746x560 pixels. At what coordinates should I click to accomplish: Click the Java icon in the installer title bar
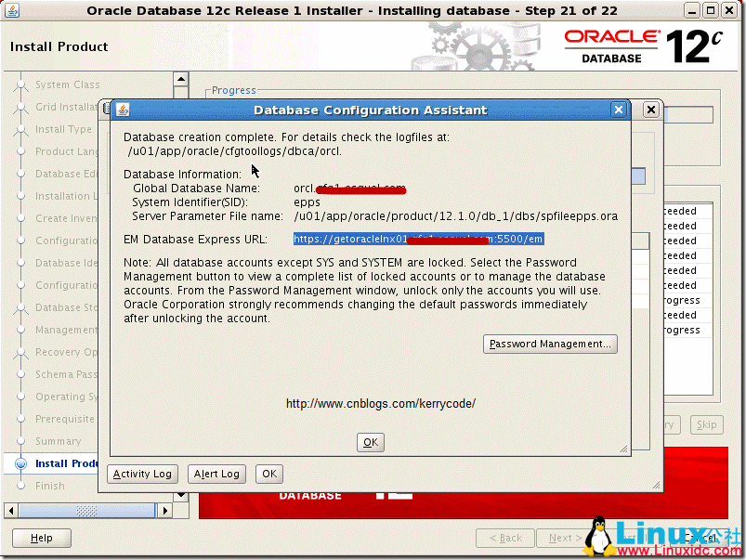(11, 10)
